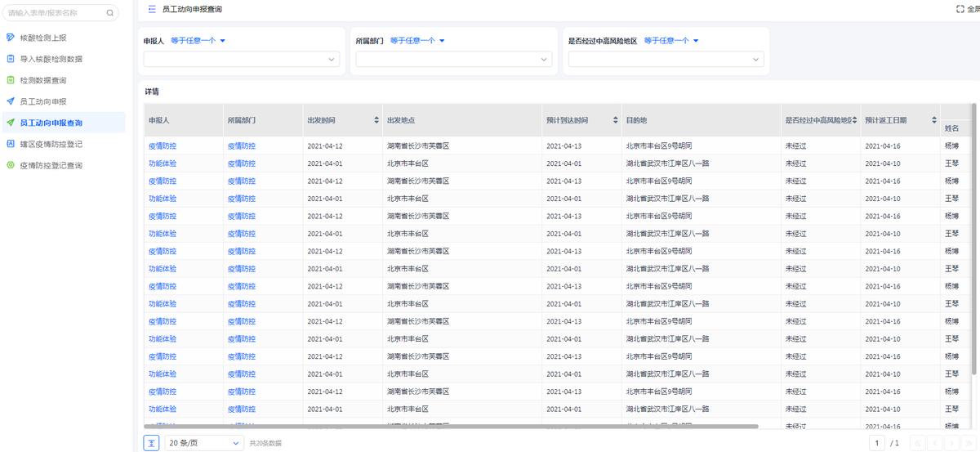Screen dimensions: 980x452
Task: Click the search magnifier icon in the sidebar
Action: (x=110, y=13)
